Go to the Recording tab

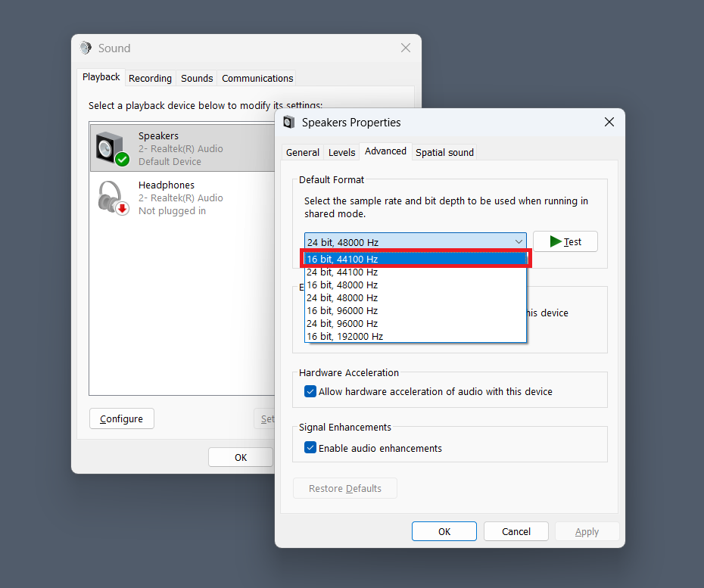click(x=150, y=78)
